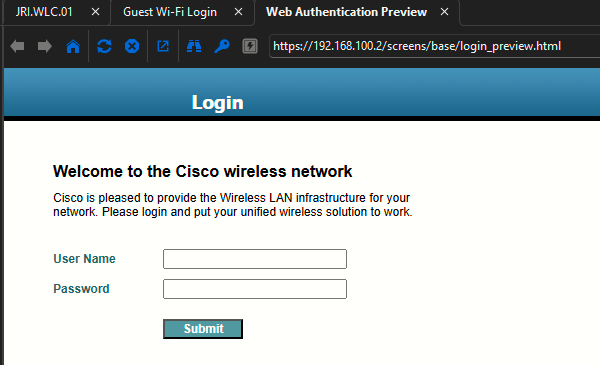Go forward using the right arrow icon
This screenshot has height=365, width=600.
(45, 46)
